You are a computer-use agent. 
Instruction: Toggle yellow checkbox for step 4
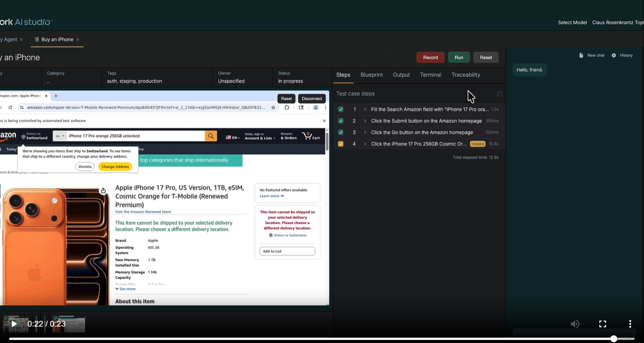point(340,144)
